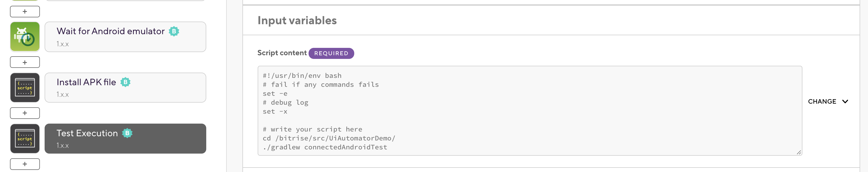Click the script text area resize handle

(798, 152)
